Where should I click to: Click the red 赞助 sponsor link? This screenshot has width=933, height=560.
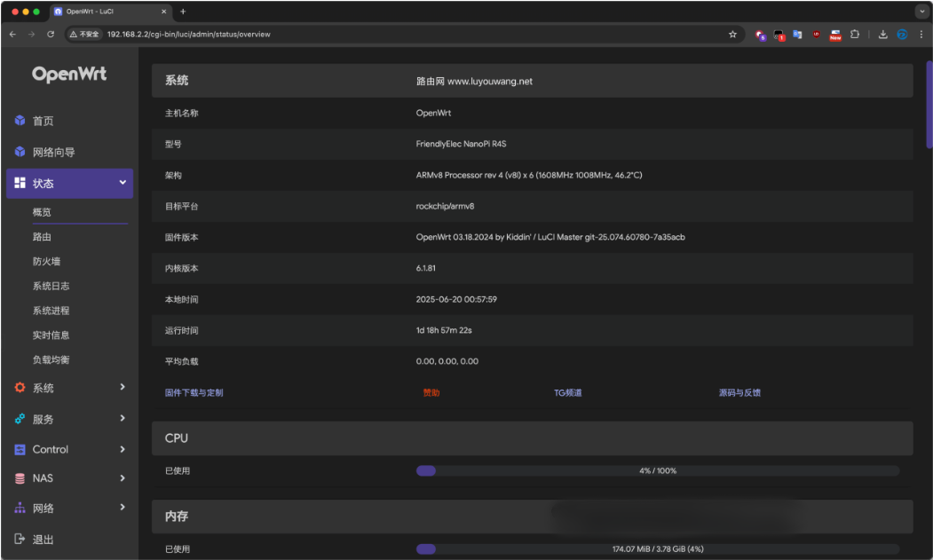click(431, 393)
